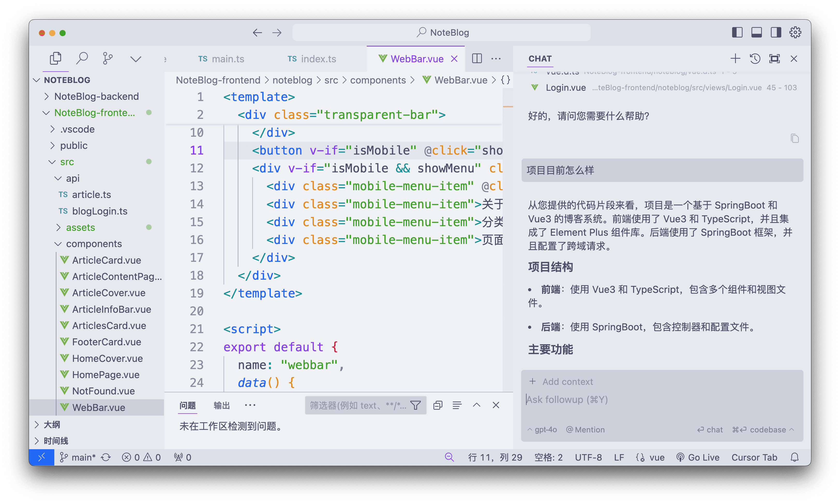840x504 pixels.
Task: Select the 问题 problems tab
Action: click(x=187, y=405)
